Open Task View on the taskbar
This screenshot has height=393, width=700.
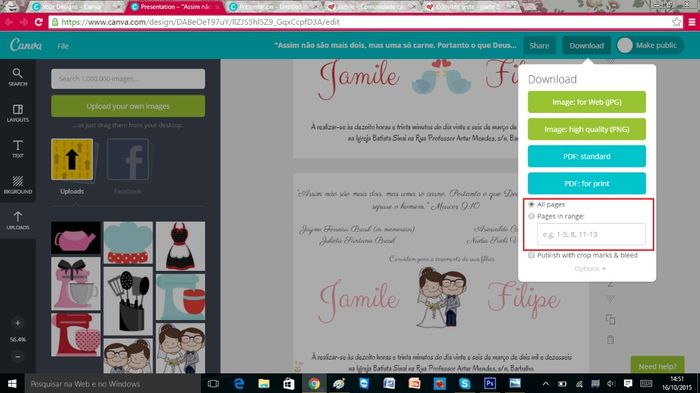click(213, 384)
